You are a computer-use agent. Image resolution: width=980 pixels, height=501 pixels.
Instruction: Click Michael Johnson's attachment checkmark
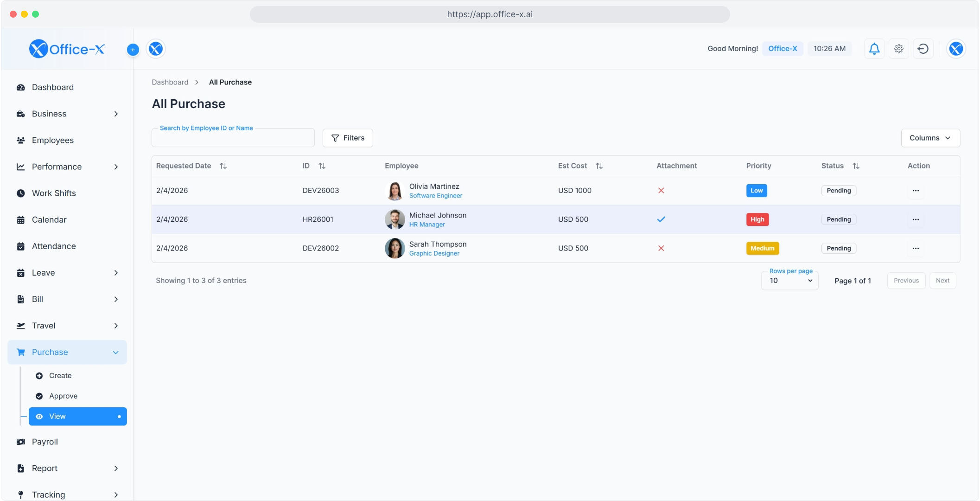coord(661,219)
